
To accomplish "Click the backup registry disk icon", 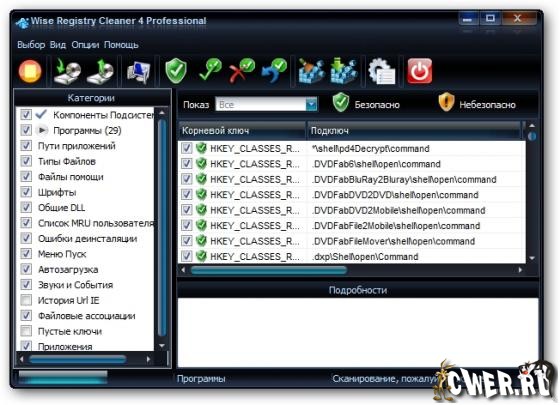I will pyautogui.click(x=67, y=72).
